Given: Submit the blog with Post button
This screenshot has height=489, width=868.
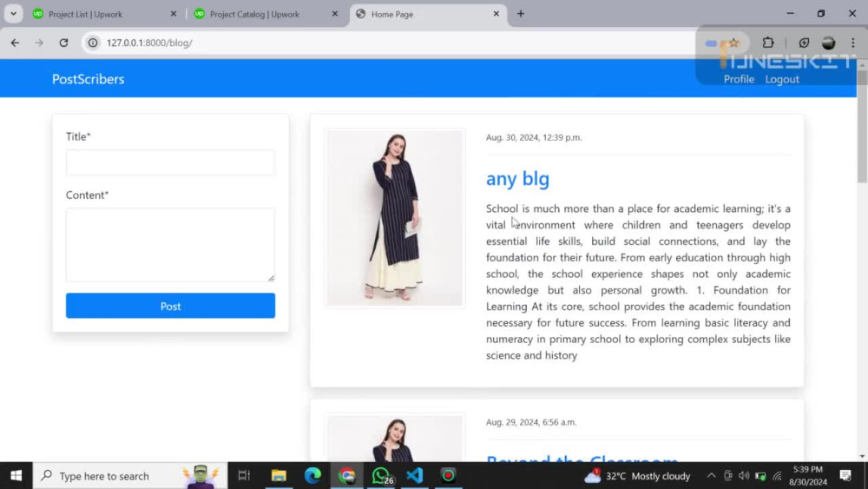Looking at the screenshot, I should 170,306.
